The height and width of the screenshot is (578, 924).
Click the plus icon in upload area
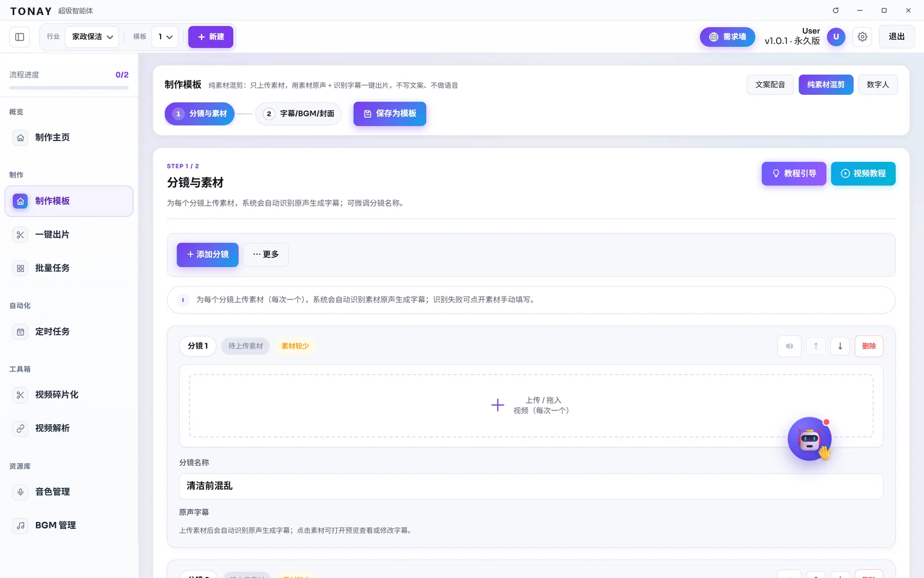pyautogui.click(x=497, y=405)
